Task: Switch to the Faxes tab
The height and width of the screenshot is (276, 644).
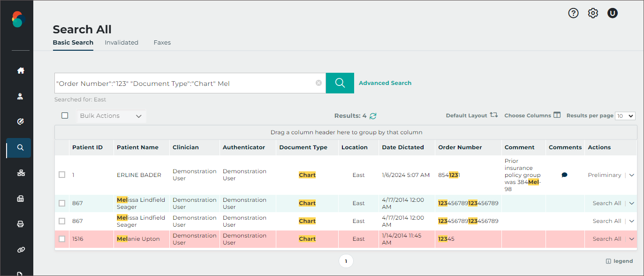Action: point(162,43)
